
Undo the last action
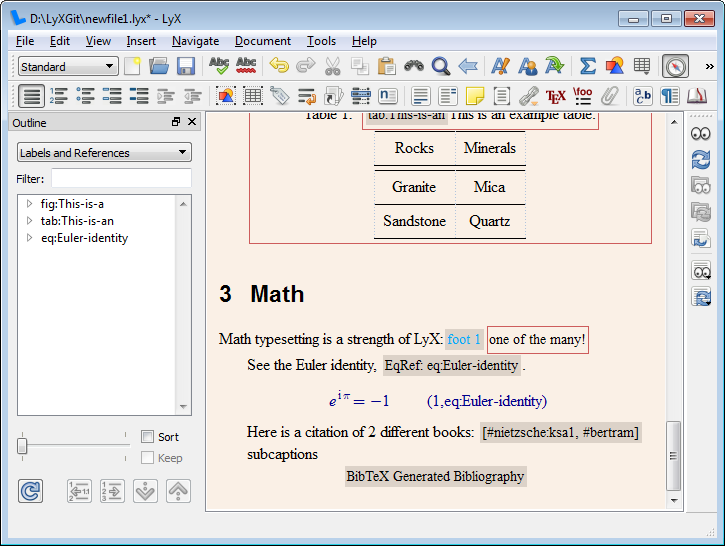(x=279, y=66)
